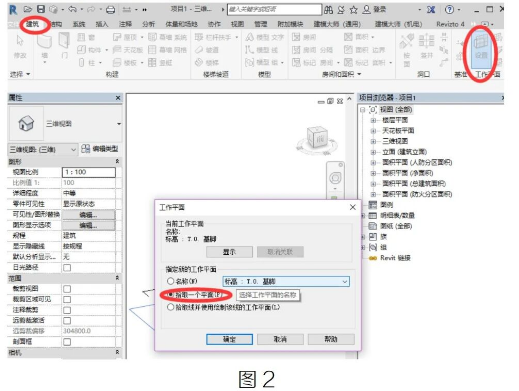Click the keyword search input box

[275, 10]
